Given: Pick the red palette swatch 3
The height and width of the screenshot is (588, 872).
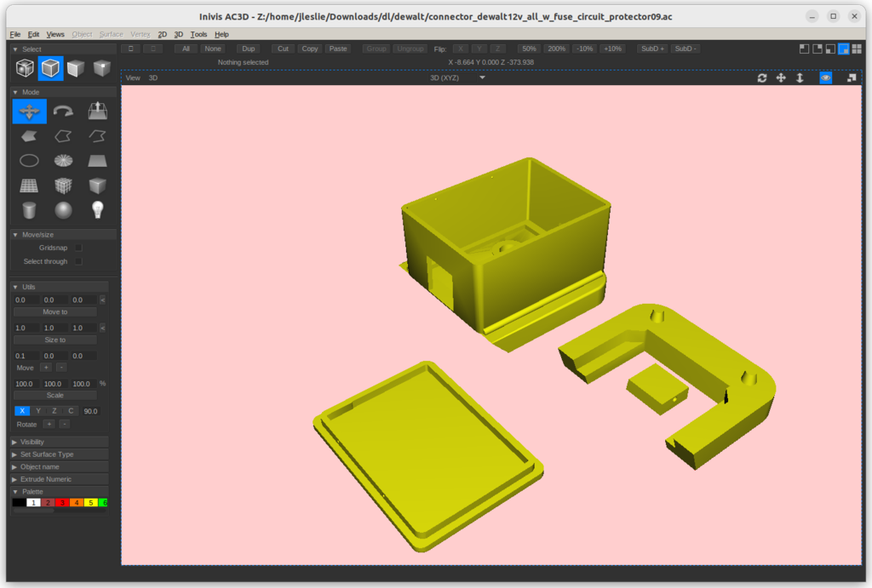Looking at the screenshot, I should tap(62, 503).
